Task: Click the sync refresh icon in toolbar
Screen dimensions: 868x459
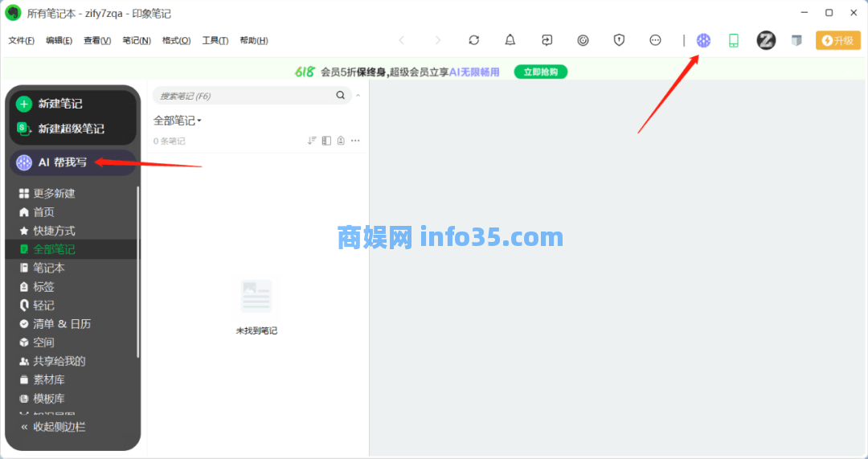Action: click(473, 40)
